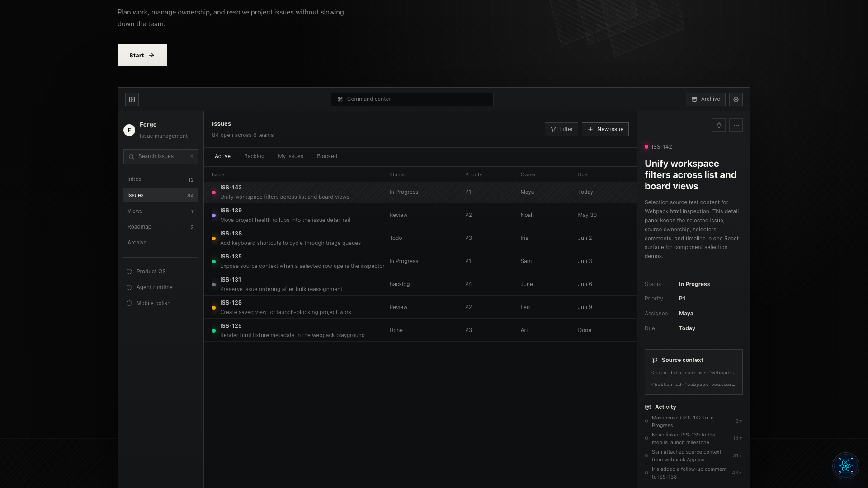Click activity 'Noah linked ISS-139' entry

tap(693, 439)
